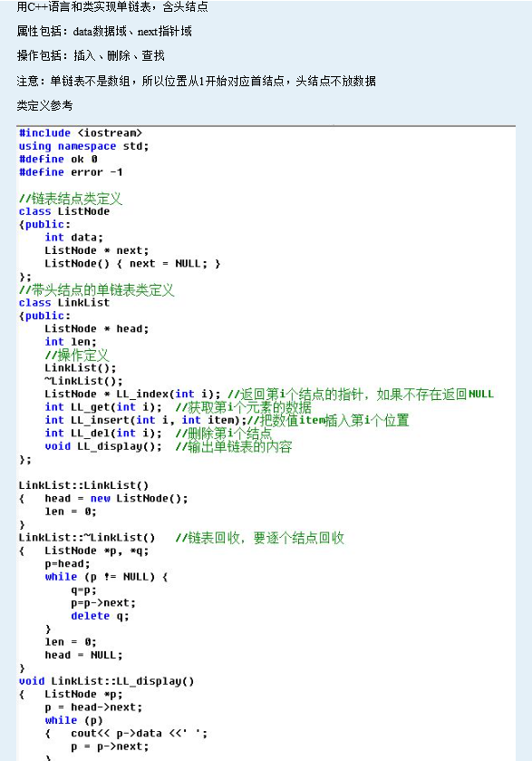Click the 'int LL_get(int i);' declaration

click(x=102, y=407)
